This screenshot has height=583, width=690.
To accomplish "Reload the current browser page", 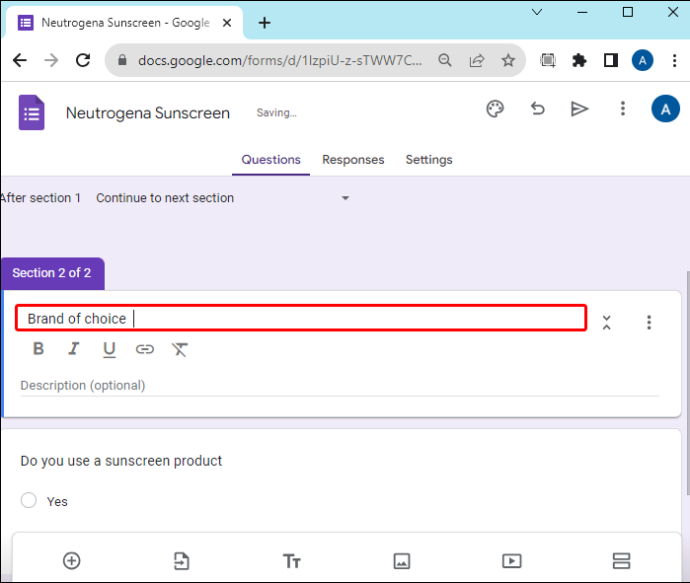I will pyautogui.click(x=83, y=60).
